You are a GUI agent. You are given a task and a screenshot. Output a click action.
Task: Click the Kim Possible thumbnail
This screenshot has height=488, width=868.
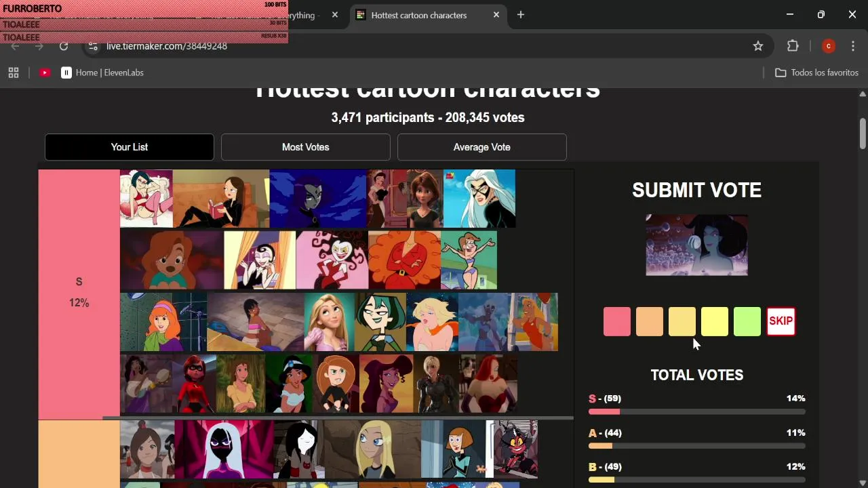(336, 384)
